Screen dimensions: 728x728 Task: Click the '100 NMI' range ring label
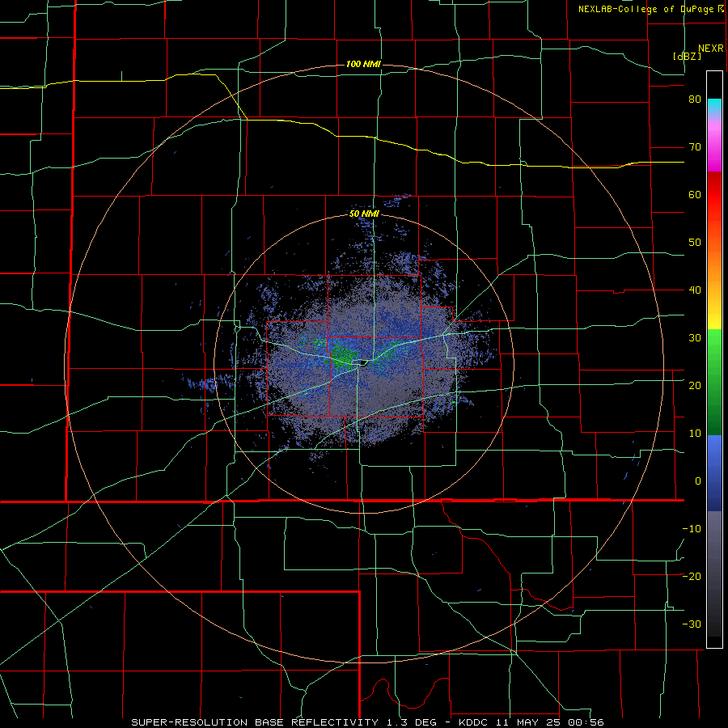363,64
